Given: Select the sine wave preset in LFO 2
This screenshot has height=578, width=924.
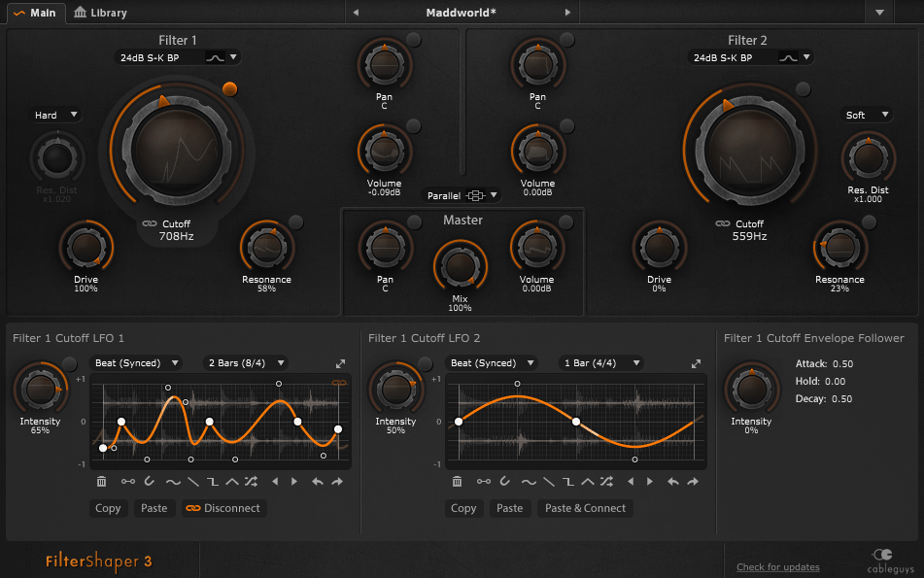Looking at the screenshot, I should point(529,481).
